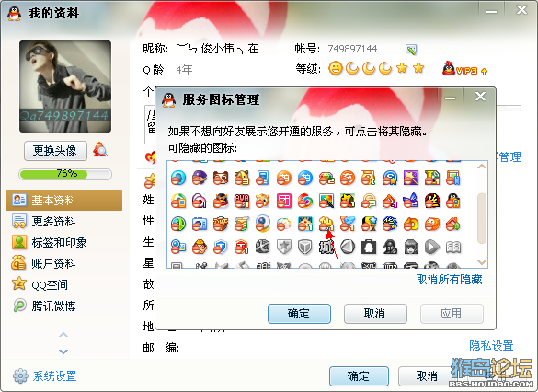Open the 隐私设置 link

[491, 345]
